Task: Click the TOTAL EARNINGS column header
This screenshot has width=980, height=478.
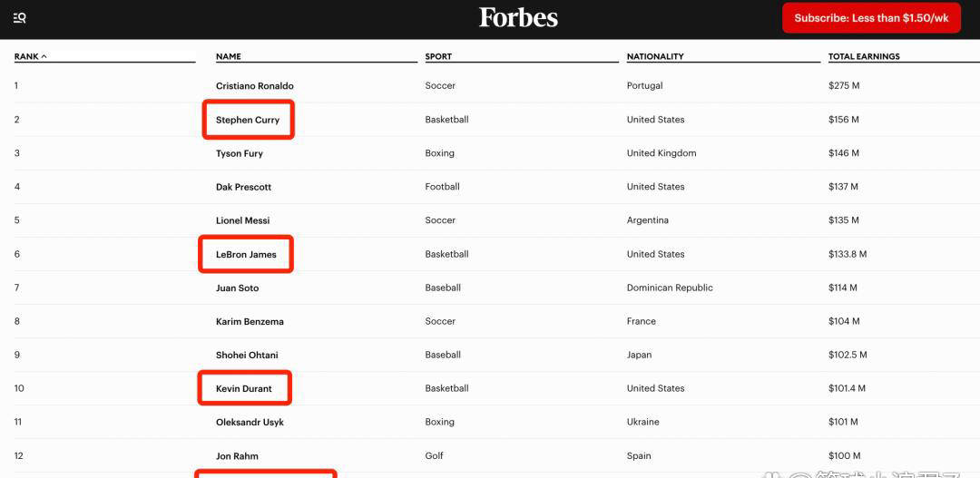Action: click(864, 56)
